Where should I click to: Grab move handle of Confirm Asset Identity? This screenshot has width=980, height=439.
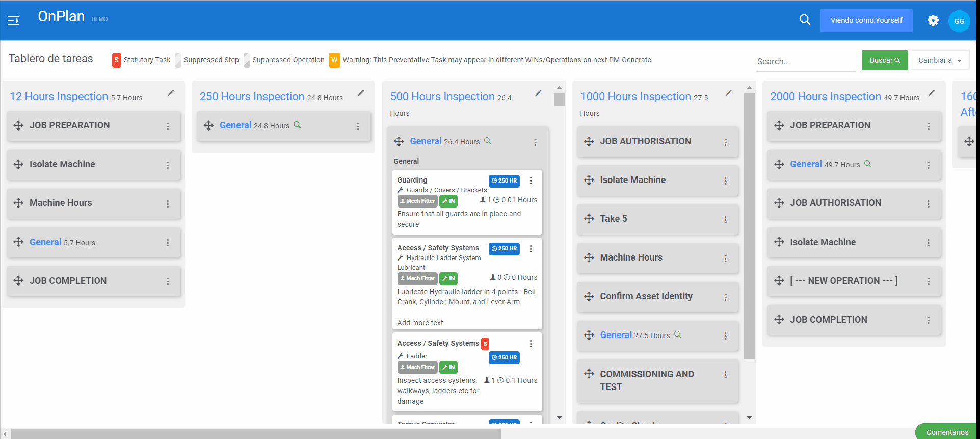589,296
